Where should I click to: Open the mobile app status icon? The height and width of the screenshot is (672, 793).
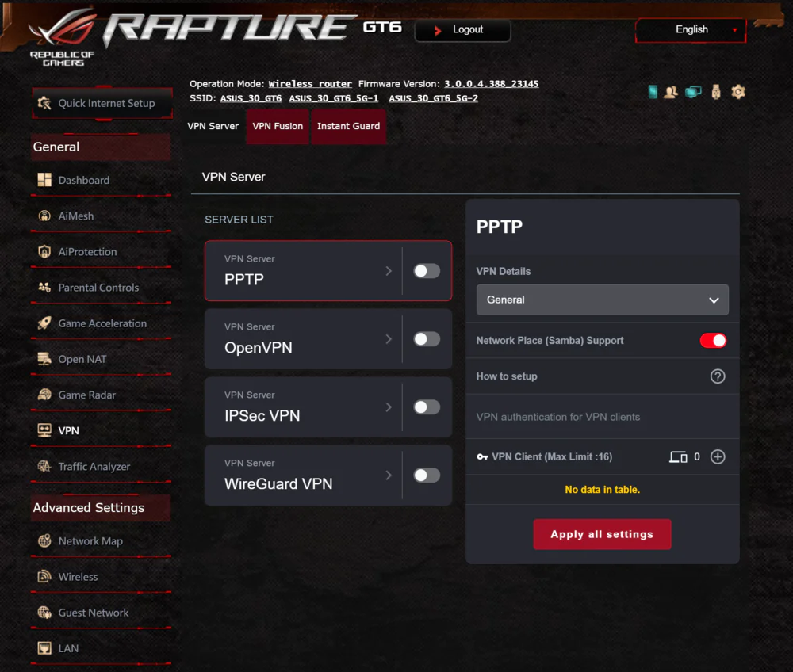pos(653,92)
